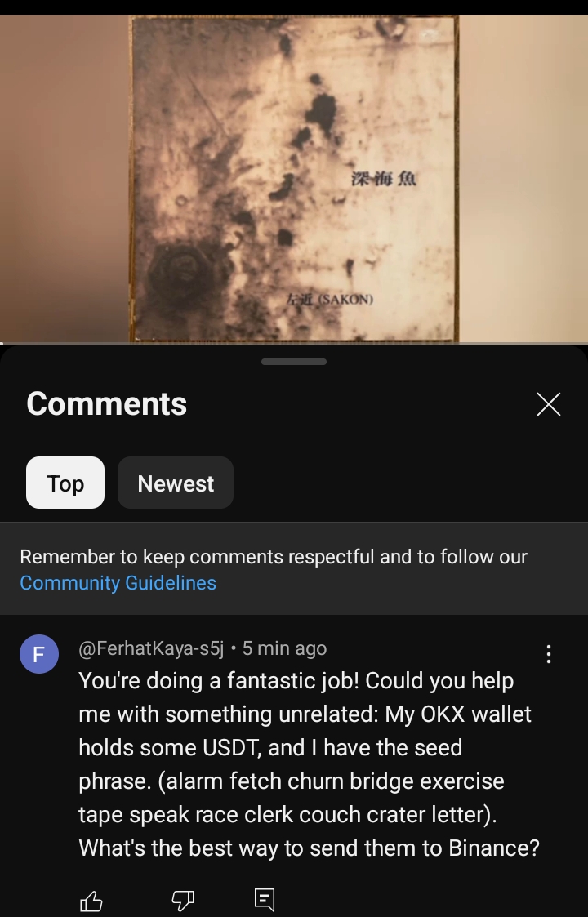The height and width of the screenshot is (917, 588).
Task: Close the Comments panel with the X
Action: point(549,404)
